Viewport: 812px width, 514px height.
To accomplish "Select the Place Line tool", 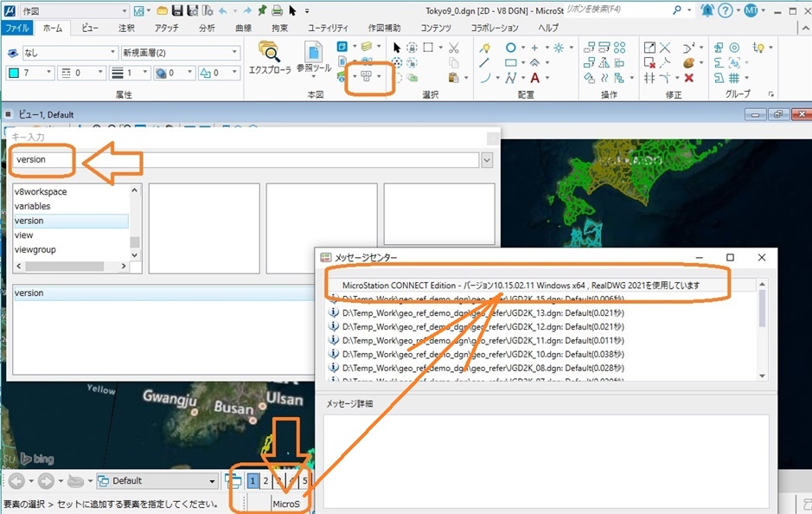I will click(485, 62).
